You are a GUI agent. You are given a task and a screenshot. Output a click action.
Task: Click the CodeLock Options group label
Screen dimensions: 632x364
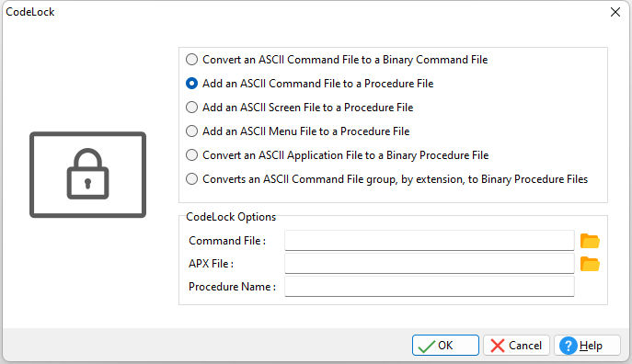(x=231, y=217)
